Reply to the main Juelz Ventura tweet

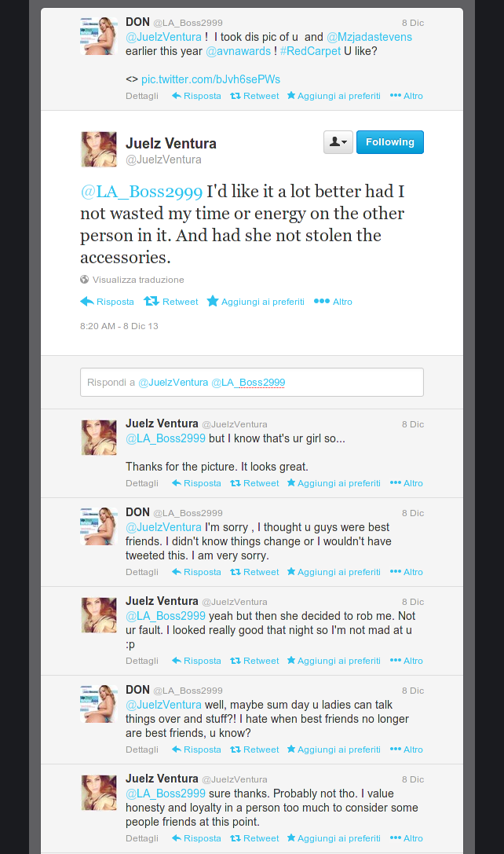coord(108,302)
